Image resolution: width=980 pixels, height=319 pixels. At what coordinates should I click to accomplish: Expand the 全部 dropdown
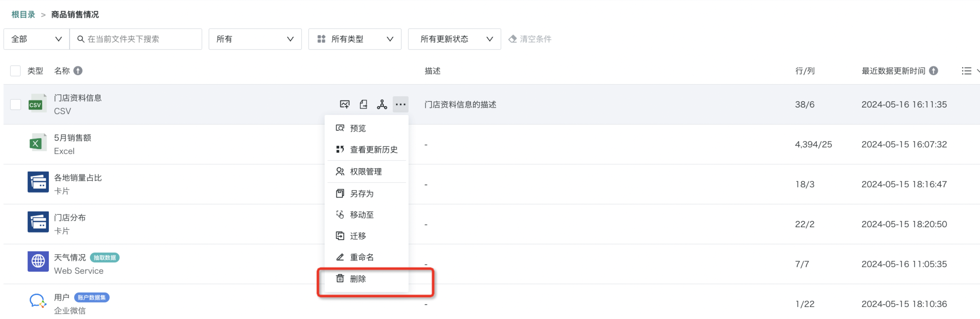(36, 39)
